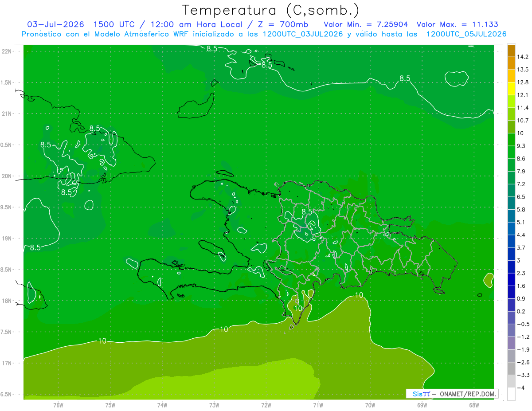Click the "17N" latitude axis label

point(7,364)
